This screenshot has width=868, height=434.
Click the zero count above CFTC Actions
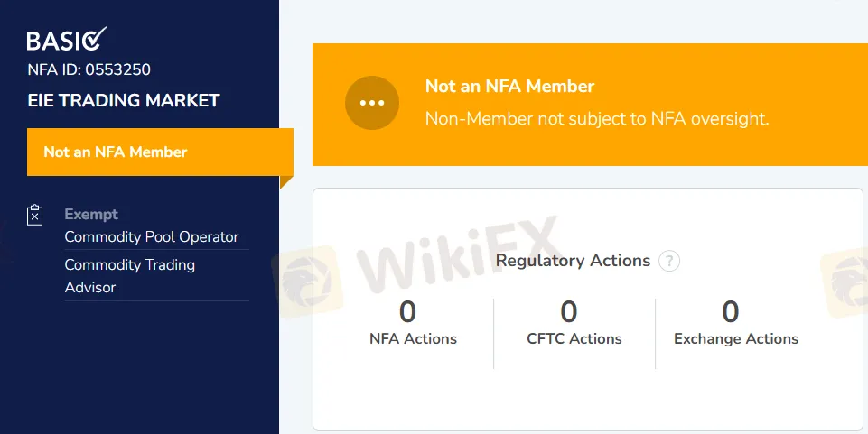569,312
